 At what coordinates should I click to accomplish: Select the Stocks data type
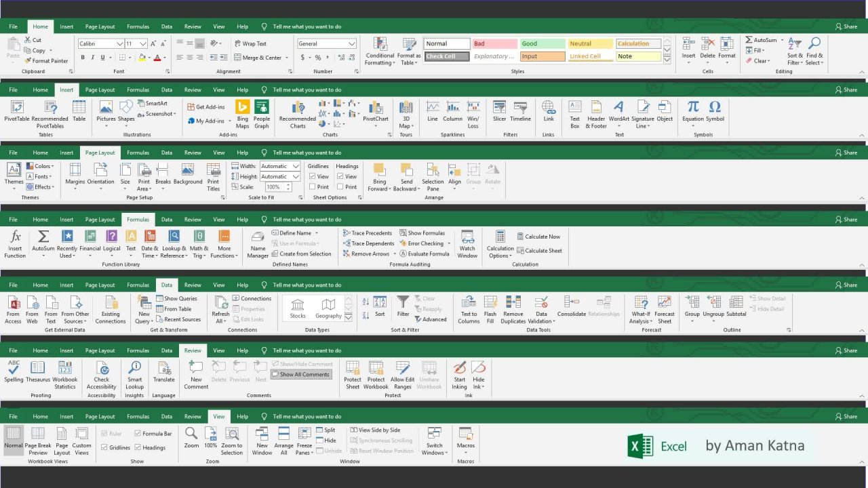[x=298, y=308]
